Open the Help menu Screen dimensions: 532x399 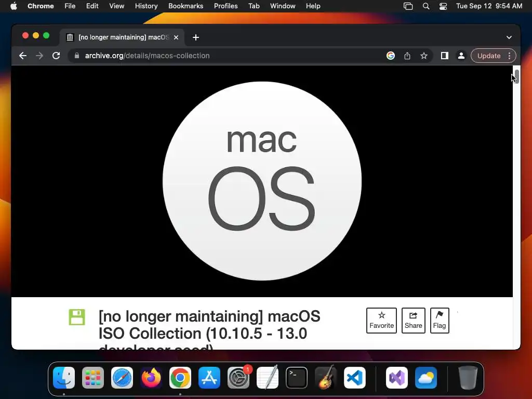pos(313,6)
